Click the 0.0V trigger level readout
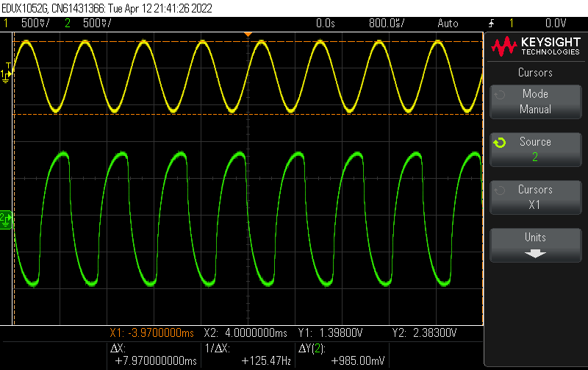The image size is (588, 370). click(556, 23)
